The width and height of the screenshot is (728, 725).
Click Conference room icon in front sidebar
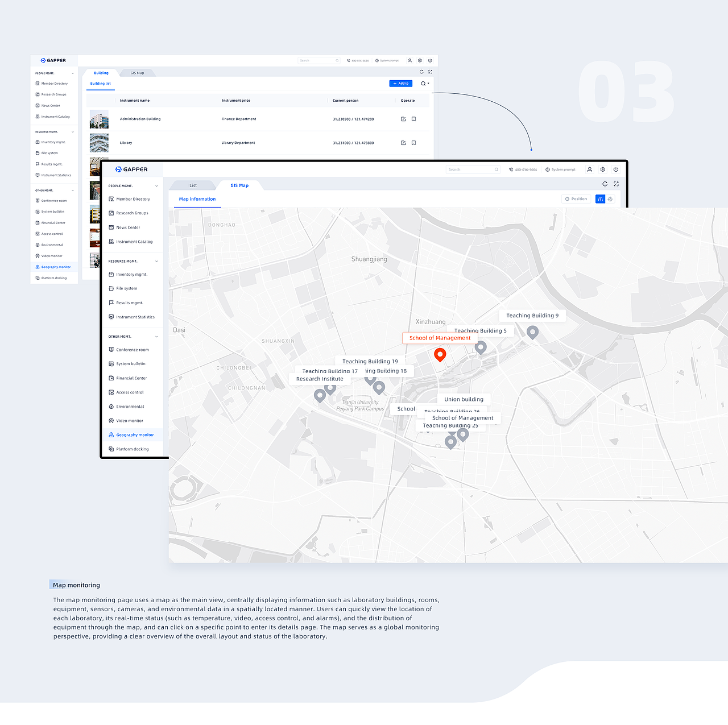[x=111, y=350]
